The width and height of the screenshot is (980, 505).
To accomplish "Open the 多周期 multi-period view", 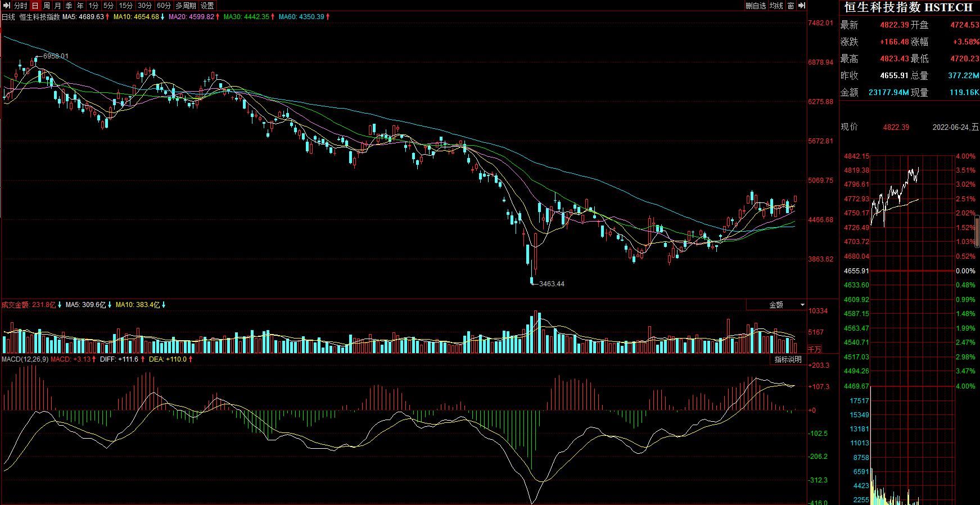I will tap(186, 6).
